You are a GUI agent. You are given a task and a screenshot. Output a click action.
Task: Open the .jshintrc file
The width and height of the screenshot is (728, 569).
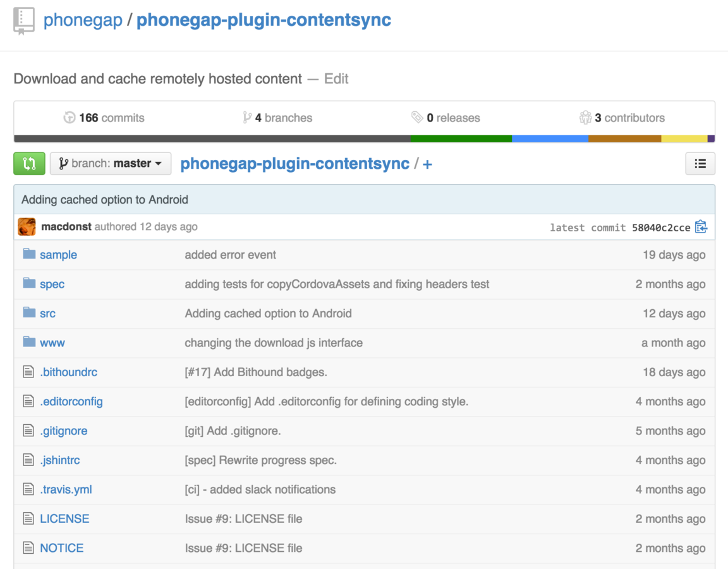point(60,460)
